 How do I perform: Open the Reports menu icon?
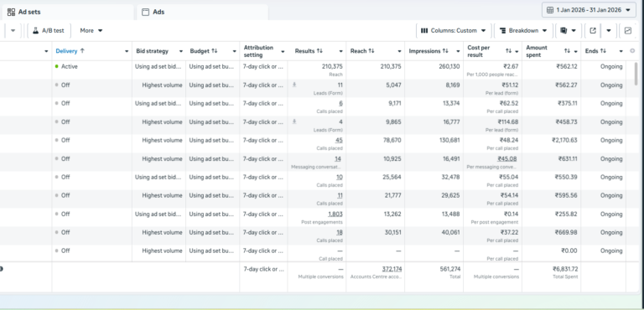coord(568,30)
